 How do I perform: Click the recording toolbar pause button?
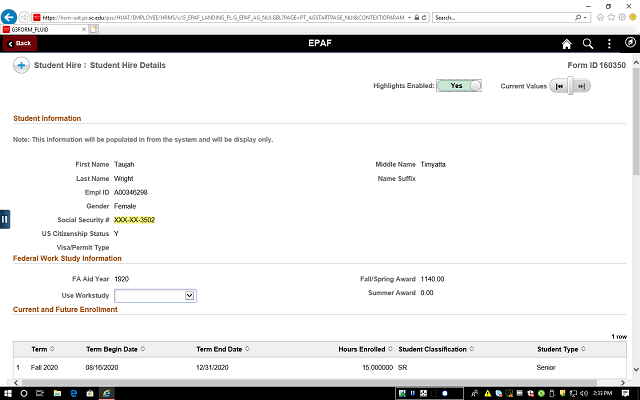[x=413, y=393]
